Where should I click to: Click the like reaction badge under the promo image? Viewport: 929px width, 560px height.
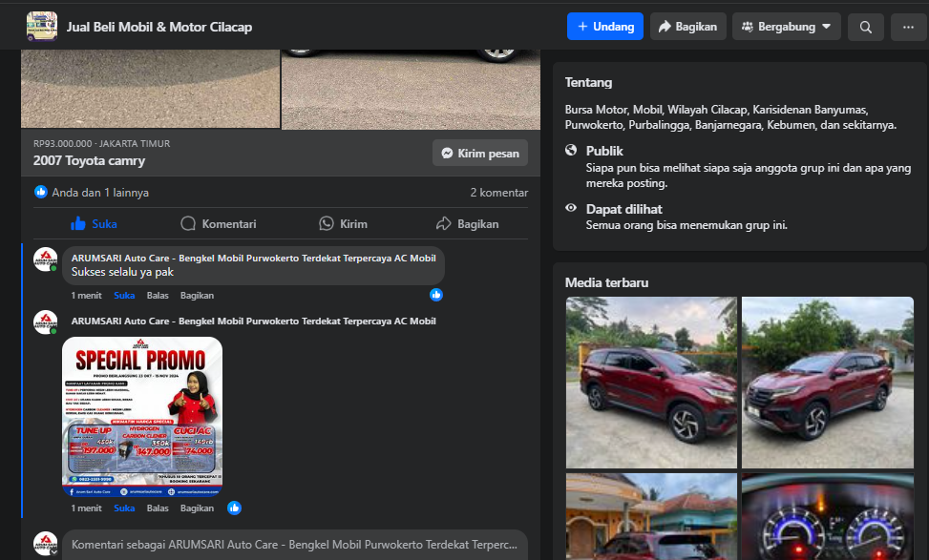(x=234, y=508)
